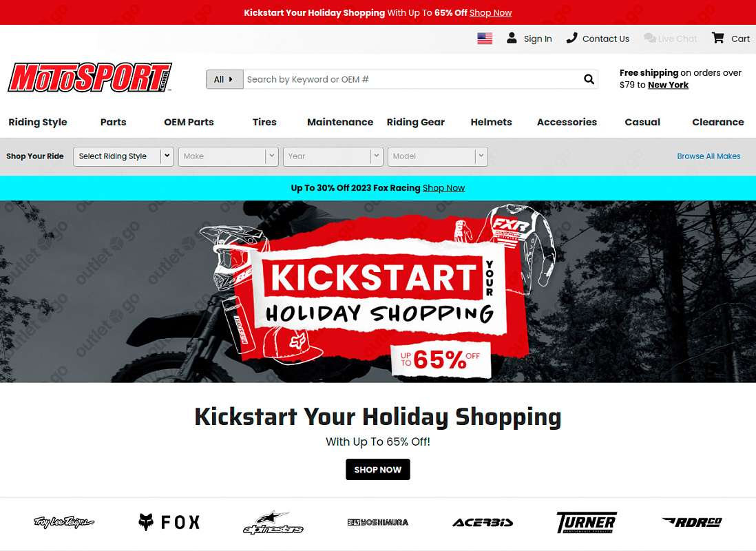The height and width of the screenshot is (551, 756).
Task: Open the shopping cart icon
Action: click(x=718, y=38)
